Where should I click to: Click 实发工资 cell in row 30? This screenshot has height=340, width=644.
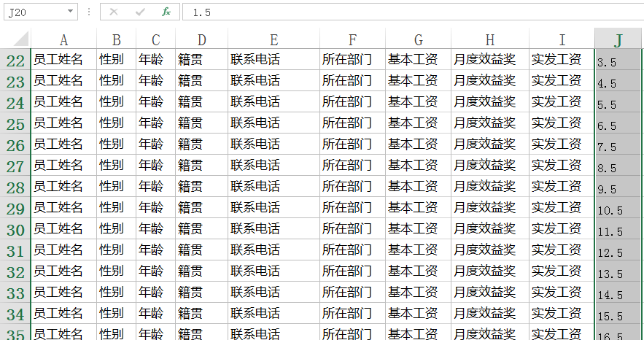(x=562, y=229)
